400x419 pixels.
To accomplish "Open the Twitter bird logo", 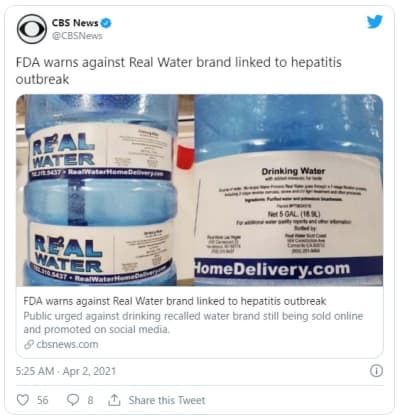I will click(x=375, y=22).
